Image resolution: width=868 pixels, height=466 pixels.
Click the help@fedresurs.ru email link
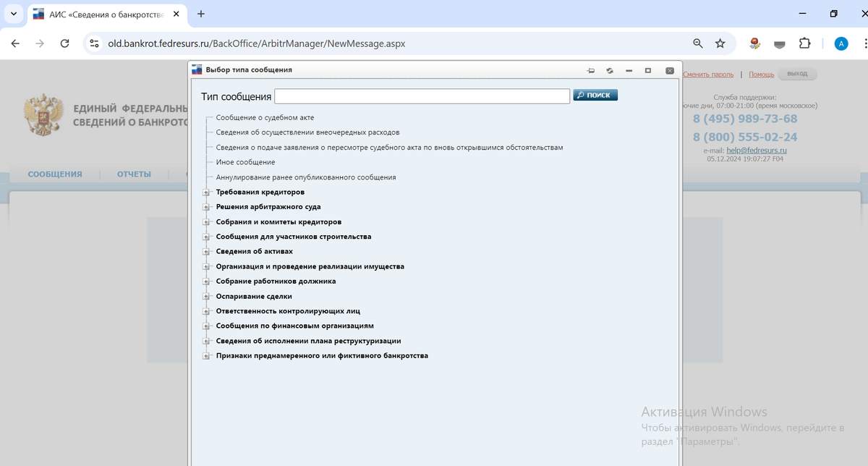click(x=757, y=151)
